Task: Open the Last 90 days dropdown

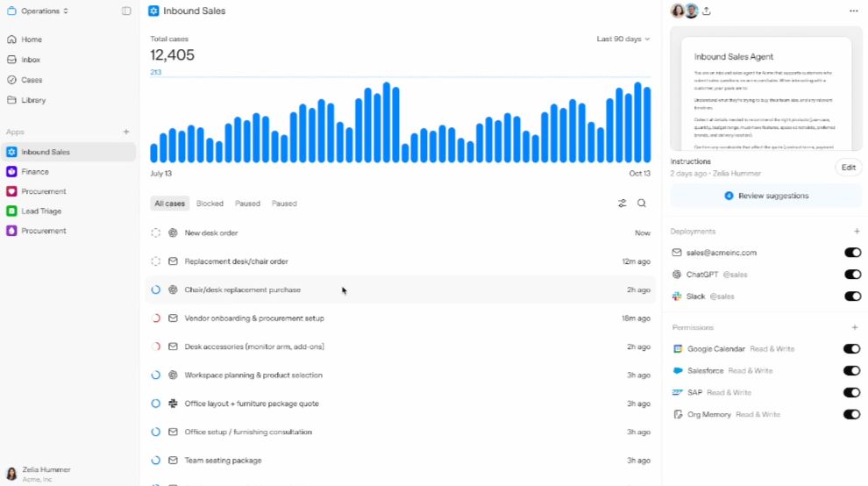Action: click(623, 39)
